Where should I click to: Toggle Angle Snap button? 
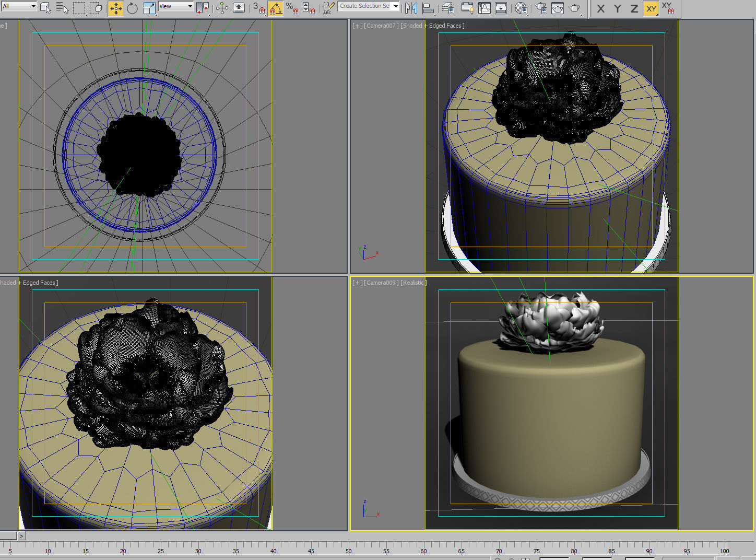(275, 8)
